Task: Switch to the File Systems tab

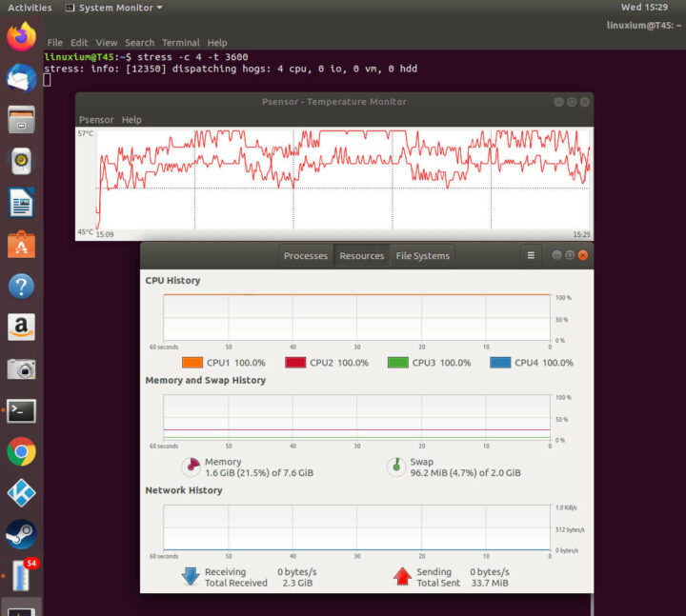Action: [423, 256]
